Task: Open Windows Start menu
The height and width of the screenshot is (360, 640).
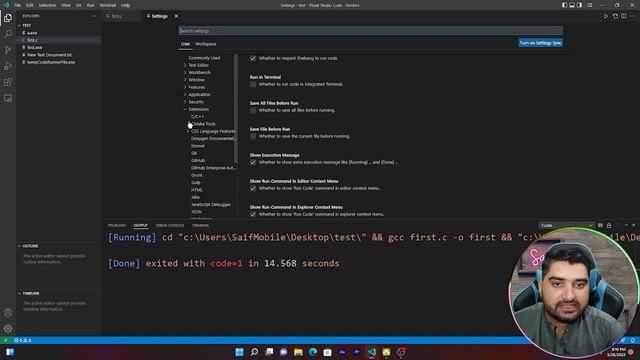Action: tap(240, 352)
